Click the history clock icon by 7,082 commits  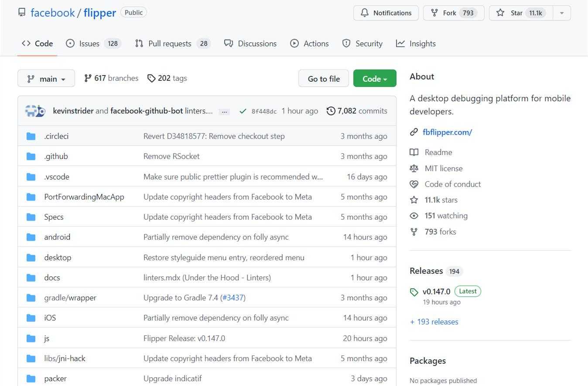(331, 111)
